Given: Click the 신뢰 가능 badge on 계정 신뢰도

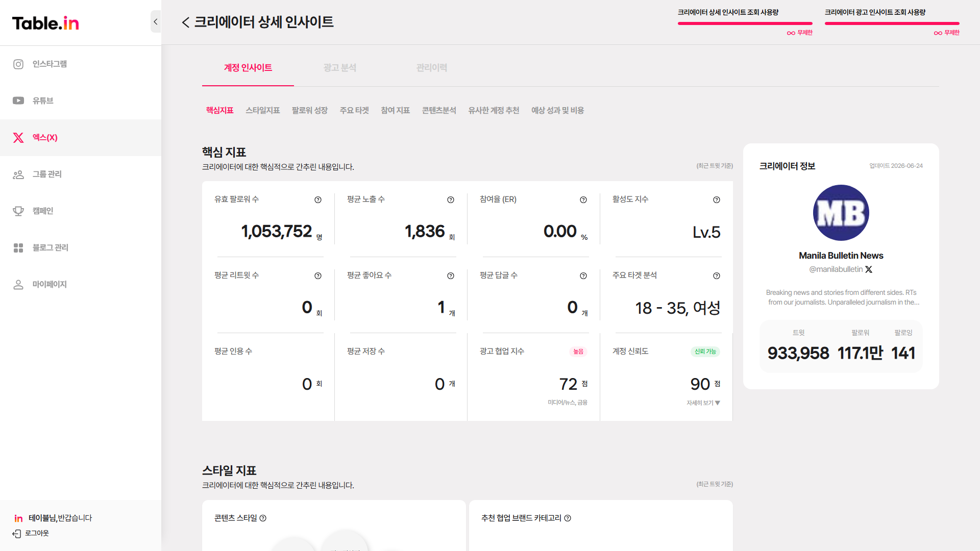Looking at the screenshot, I should click(705, 352).
